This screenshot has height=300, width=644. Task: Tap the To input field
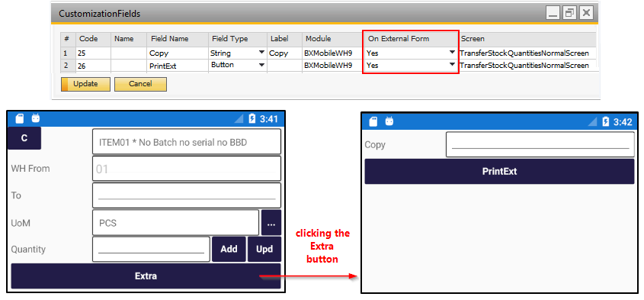(x=187, y=195)
